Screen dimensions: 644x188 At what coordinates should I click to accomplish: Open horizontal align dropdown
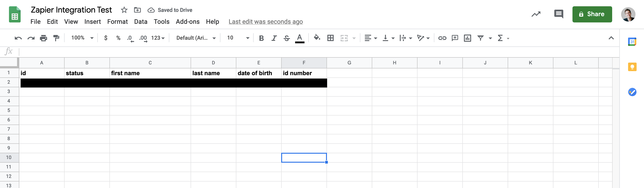370,38
